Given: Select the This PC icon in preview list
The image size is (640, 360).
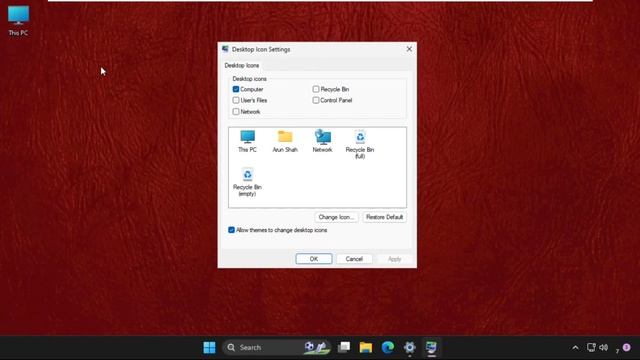Looking at the screenshot, I should pos(247,141).
